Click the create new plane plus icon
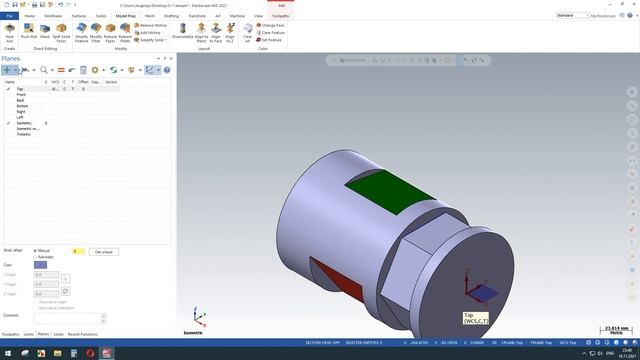Image resolution: width=640 pixels, height=360 pixels. [x=7, y=70]
